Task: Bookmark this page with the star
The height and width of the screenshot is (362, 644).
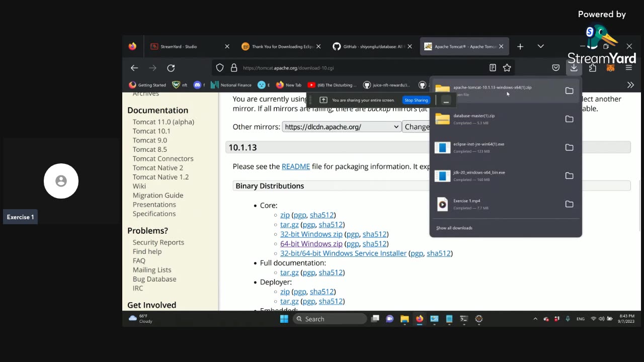Action: tap(507, 68)
